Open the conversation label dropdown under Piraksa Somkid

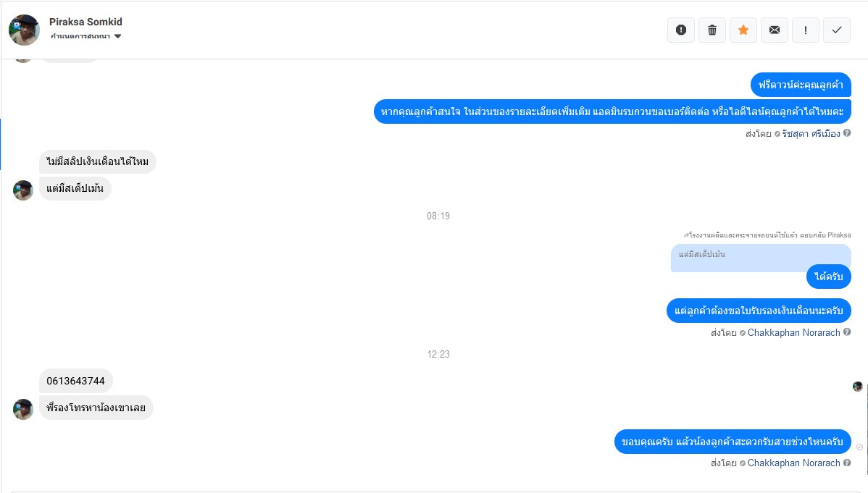(85, 36)
